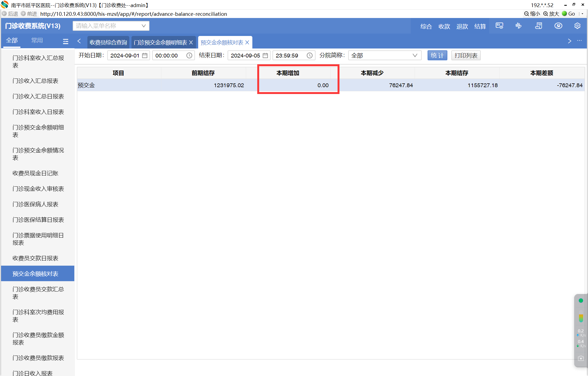
Task: Click the screenshot camera icon in floating widget
Action: click(581, 358)
